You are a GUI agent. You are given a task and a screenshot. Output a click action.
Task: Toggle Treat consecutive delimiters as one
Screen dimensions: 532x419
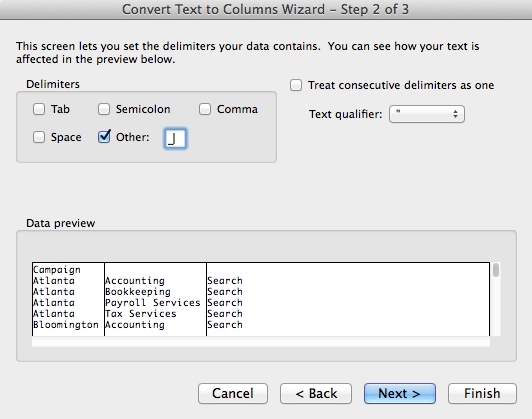pos(296,85)
